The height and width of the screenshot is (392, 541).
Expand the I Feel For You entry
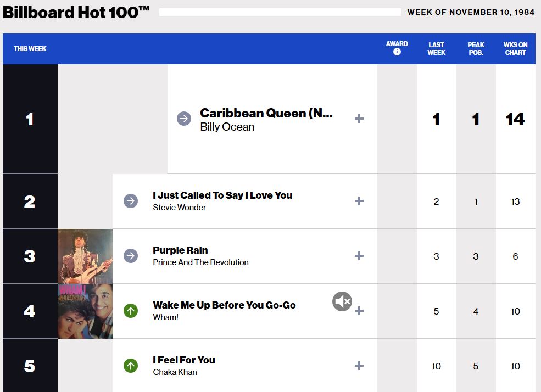pos(359,366)
